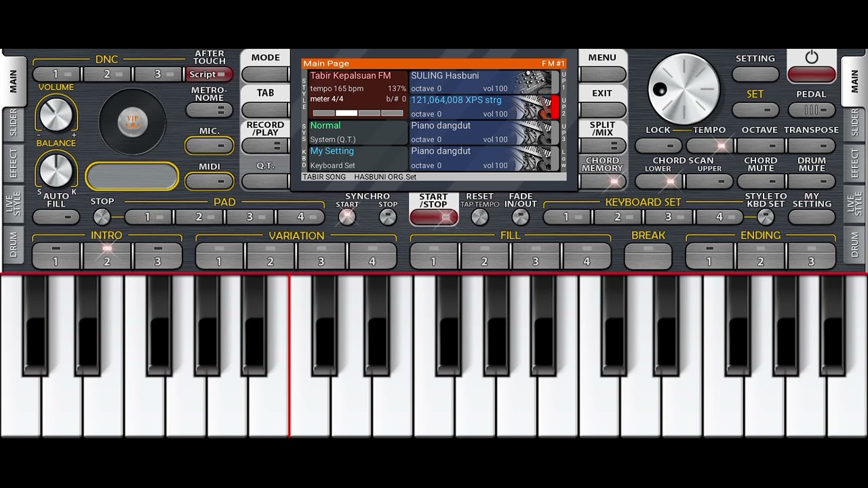Toggle the Drum Mute button
Image resolution: width=868 pixels, height=488 pixels.
812,181
